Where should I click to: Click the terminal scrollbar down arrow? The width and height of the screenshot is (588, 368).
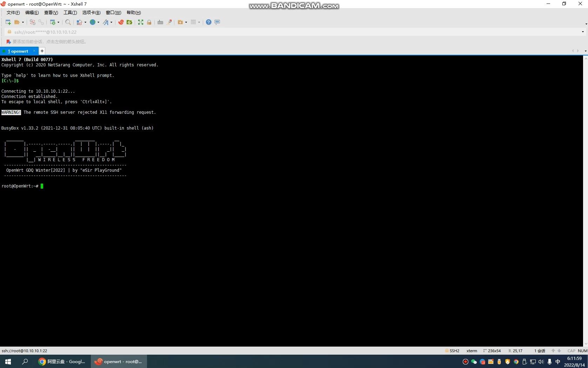click(x=586, y=344)
